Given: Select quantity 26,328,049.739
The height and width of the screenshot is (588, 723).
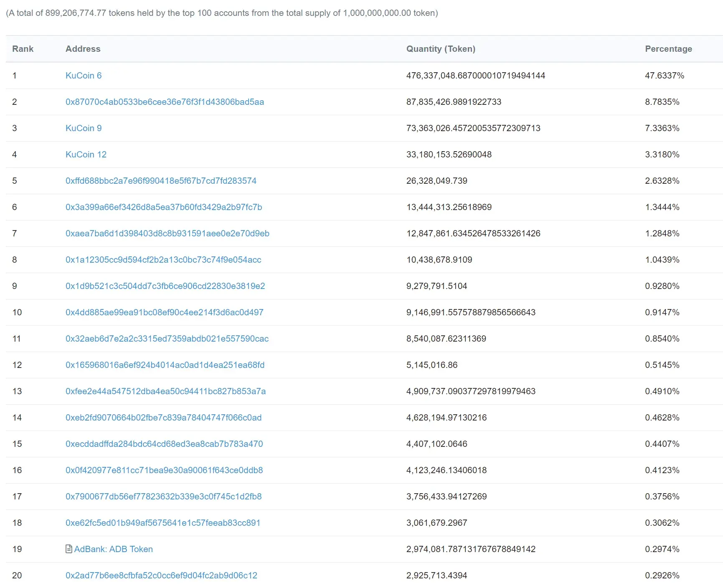Looking at the screenshot, I should pyautogui.click(x=436, y=181).
